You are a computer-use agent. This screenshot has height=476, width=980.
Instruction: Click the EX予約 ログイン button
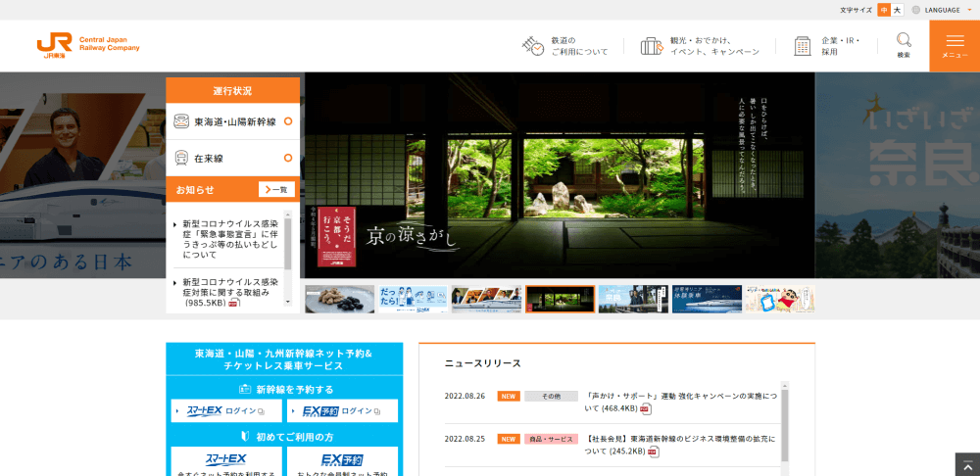[342, 411]
